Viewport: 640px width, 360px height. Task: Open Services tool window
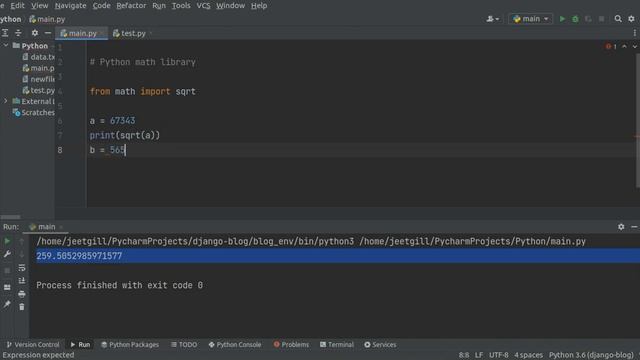pos(380,344)
